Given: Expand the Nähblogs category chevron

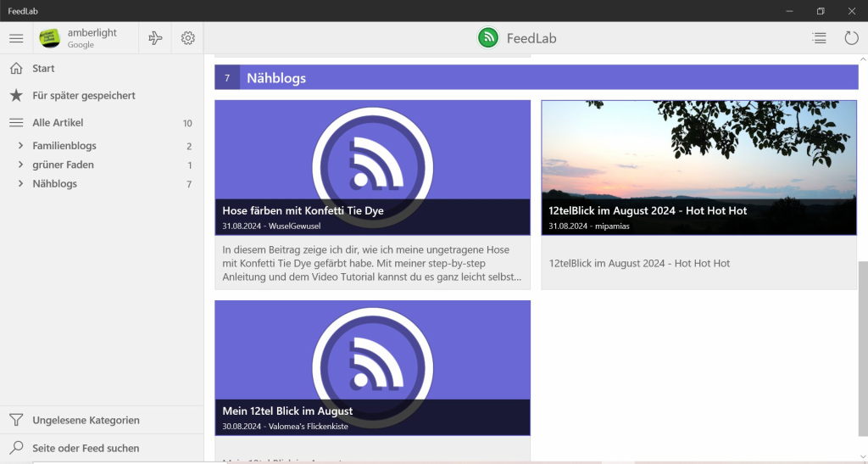Looking at the screenshot, I should (x=20, y=183).
